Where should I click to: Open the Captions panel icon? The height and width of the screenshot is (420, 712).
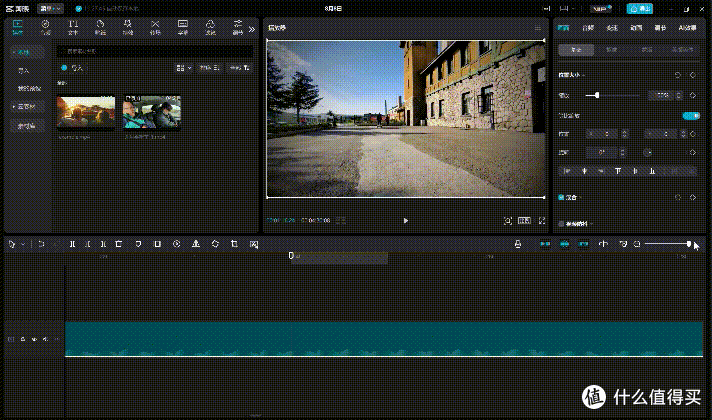coord(183,27)
